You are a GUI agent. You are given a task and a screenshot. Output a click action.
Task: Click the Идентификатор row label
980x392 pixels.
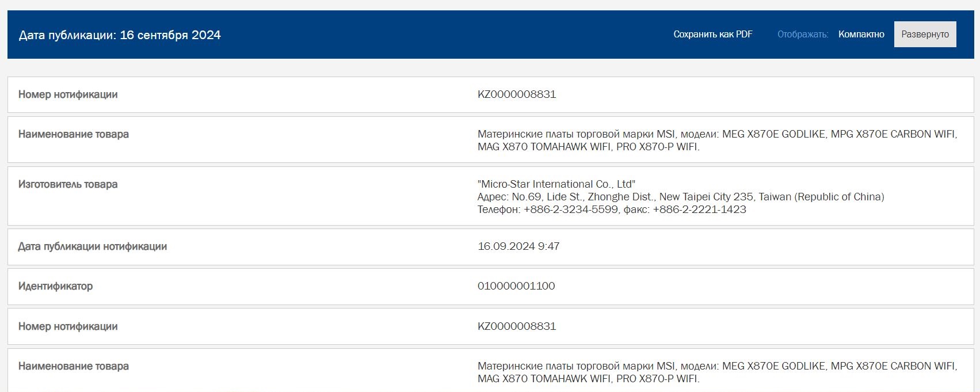click(x=55, y=286)
